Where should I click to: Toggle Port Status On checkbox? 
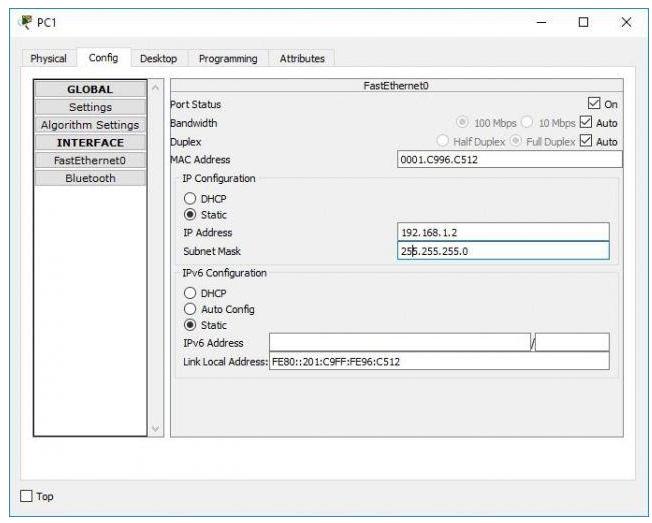pyautogui.click(x=594, y=103)
